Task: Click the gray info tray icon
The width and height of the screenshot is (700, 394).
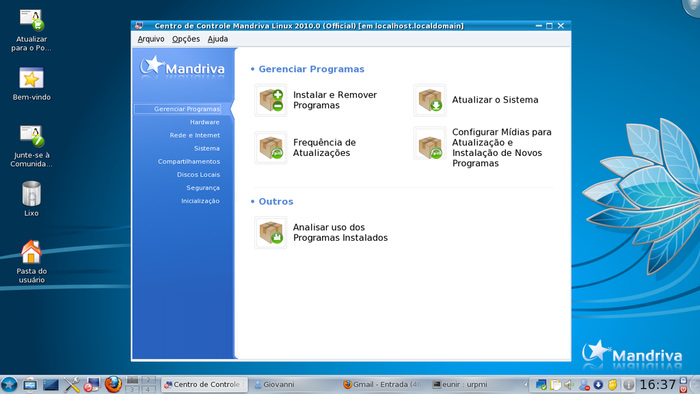Action: [628, 385]
